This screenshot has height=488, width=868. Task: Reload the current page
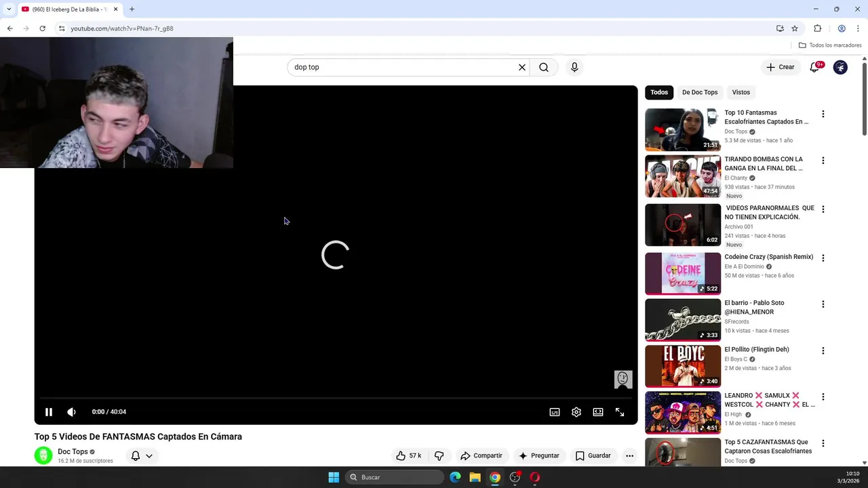point(42,28)
